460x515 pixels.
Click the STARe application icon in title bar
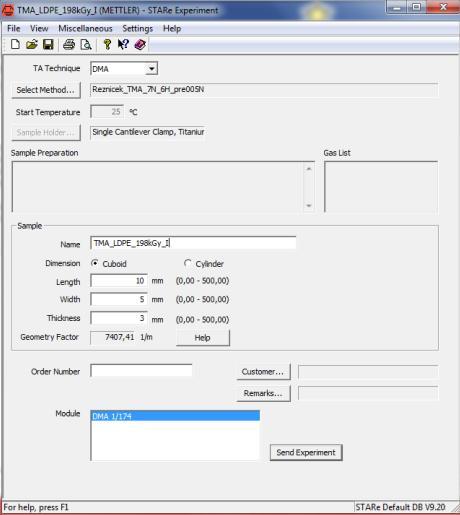(7, 10)
